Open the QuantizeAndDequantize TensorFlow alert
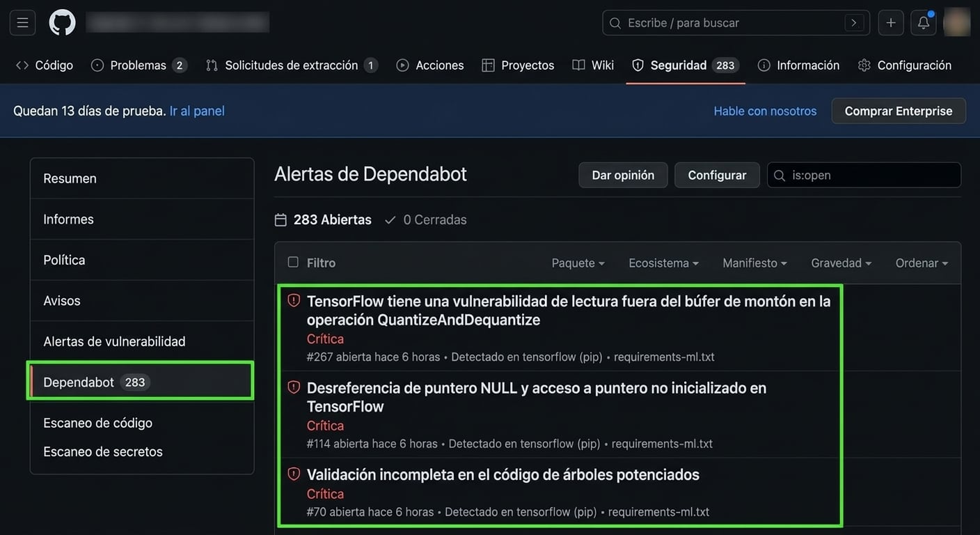 pyautogui.click(x=569, y=310)
